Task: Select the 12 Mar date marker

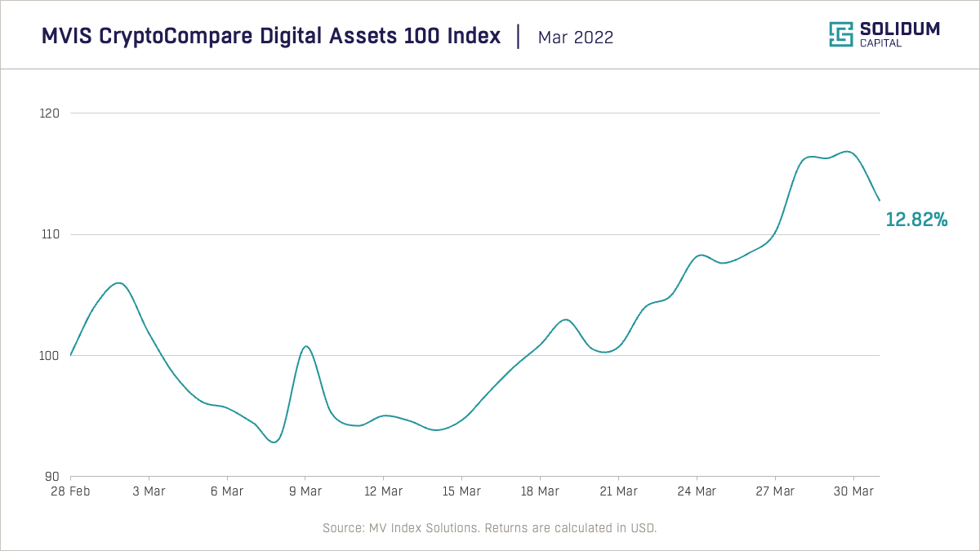Action: pyautogui.click(x=383, y=491)
